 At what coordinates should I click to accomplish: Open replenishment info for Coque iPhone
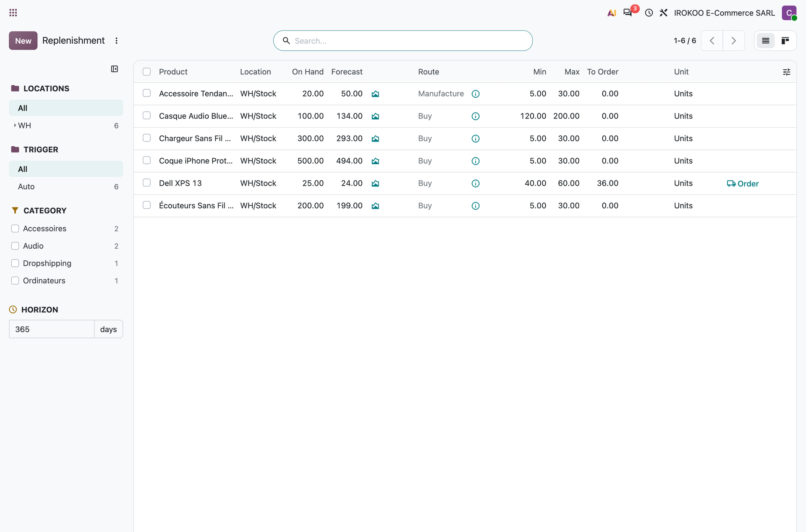(x=476, y=161)
